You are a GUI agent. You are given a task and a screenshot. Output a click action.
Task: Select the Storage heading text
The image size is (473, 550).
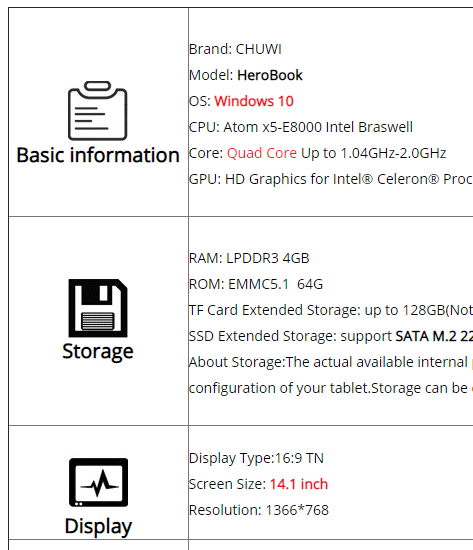tap(98, 351)
